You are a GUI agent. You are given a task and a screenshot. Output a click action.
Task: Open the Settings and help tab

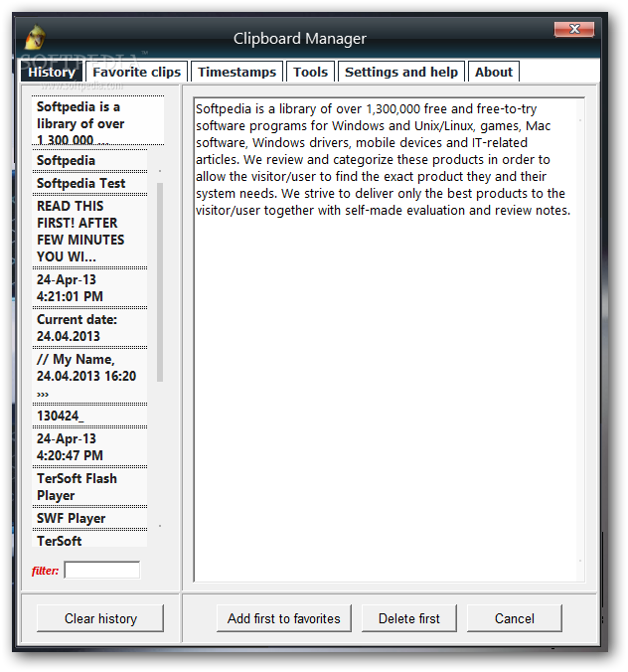(x=401, y=72)
